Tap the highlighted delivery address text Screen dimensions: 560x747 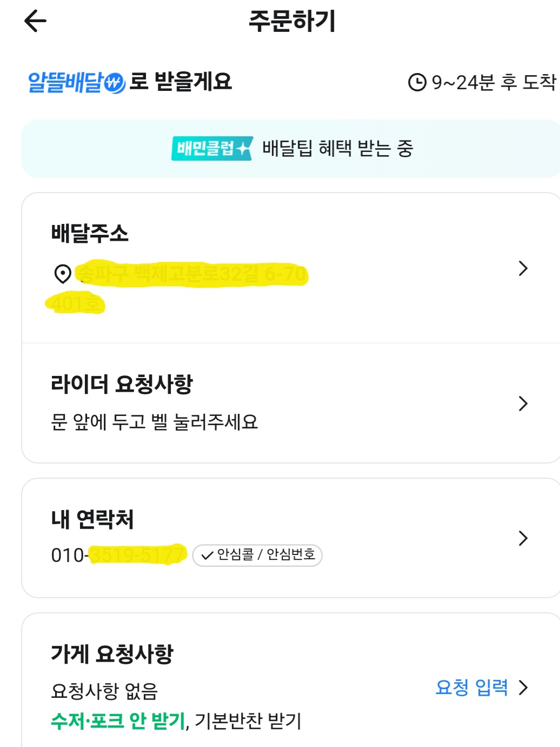[x=192, y=275]
